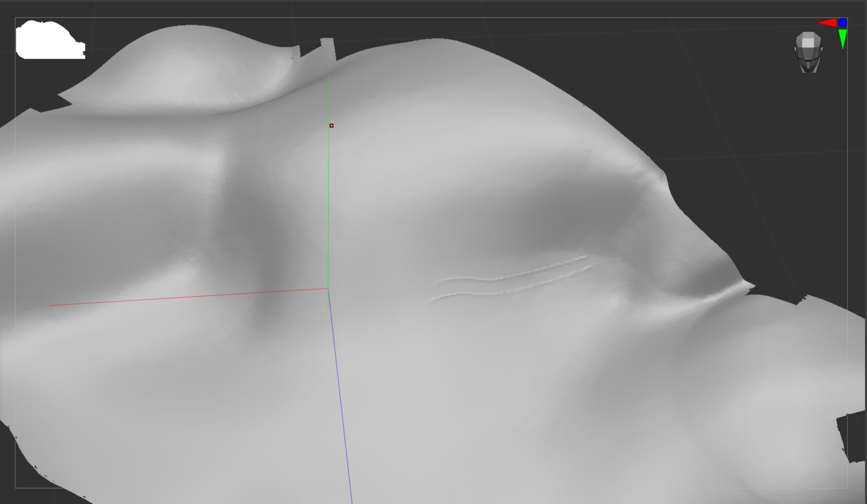This screenshot has width=867, height=504.
Task: Click the CamView head orientation gizmo
Action: (808, 53)
